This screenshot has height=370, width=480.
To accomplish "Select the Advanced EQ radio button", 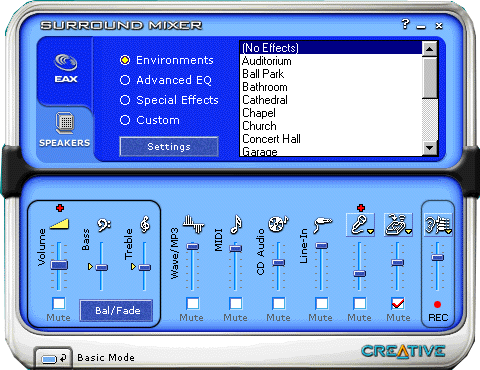I will pos(125,80).
